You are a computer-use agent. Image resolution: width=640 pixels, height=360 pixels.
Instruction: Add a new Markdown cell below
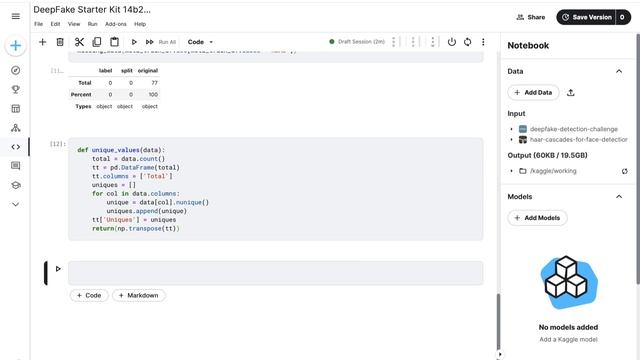[139, 296]
